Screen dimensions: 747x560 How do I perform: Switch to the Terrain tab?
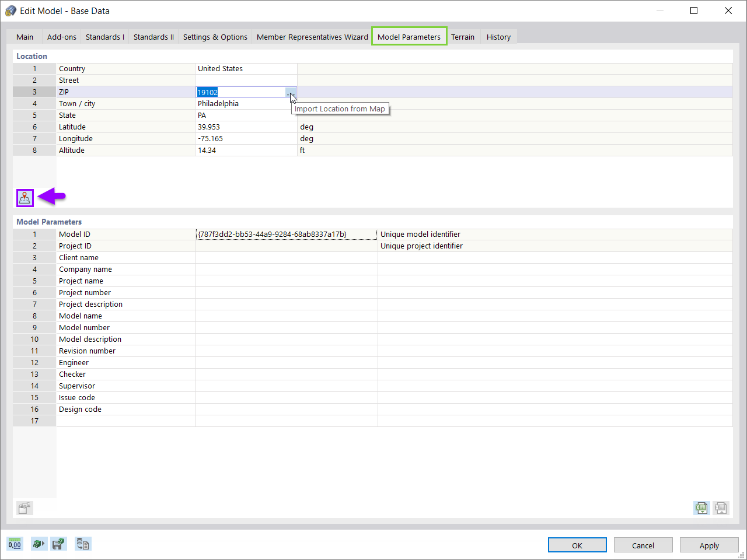tap(463, 37)
